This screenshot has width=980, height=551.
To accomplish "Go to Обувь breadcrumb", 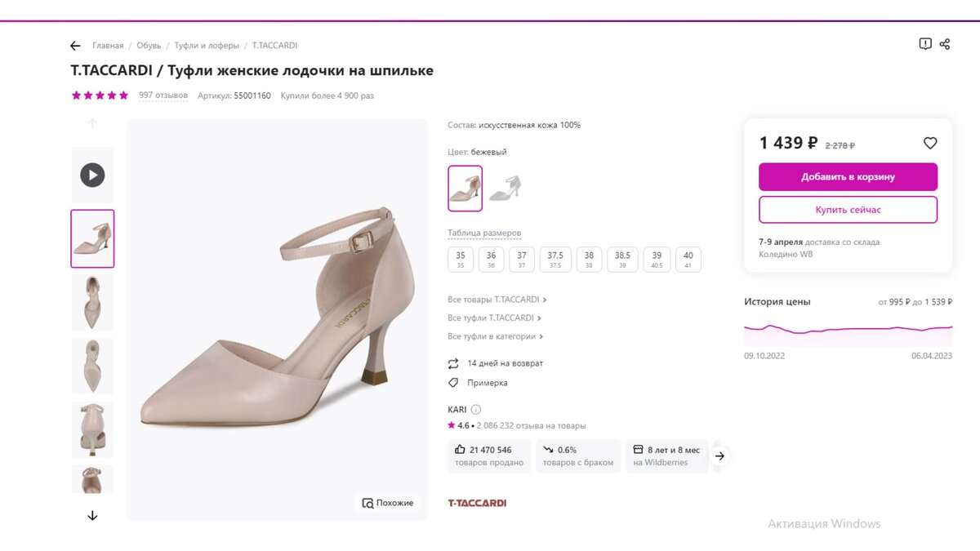I will click(149, 46).
